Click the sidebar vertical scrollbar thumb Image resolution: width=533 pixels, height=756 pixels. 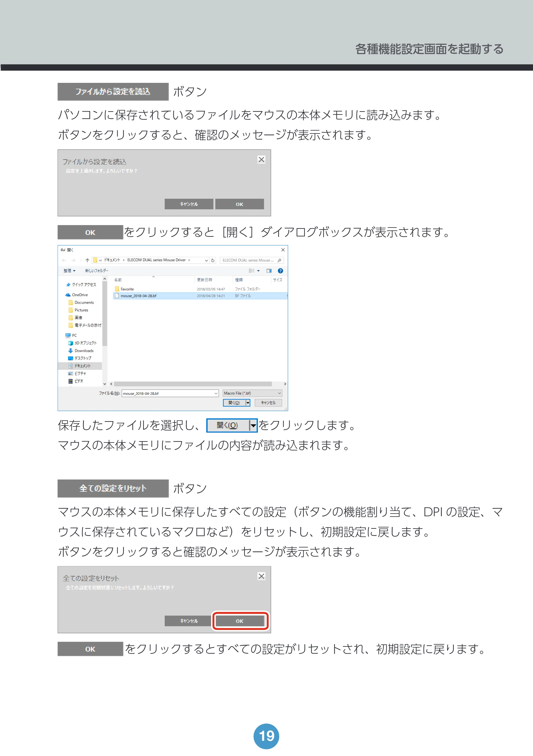[105, 314]
